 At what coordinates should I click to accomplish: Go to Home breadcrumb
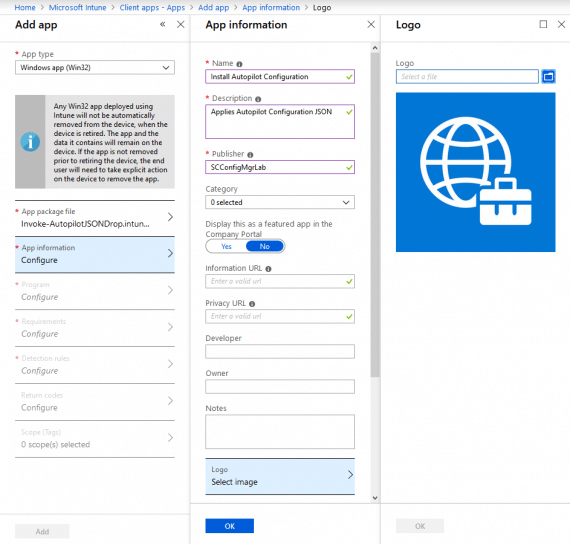coord(25,7)
